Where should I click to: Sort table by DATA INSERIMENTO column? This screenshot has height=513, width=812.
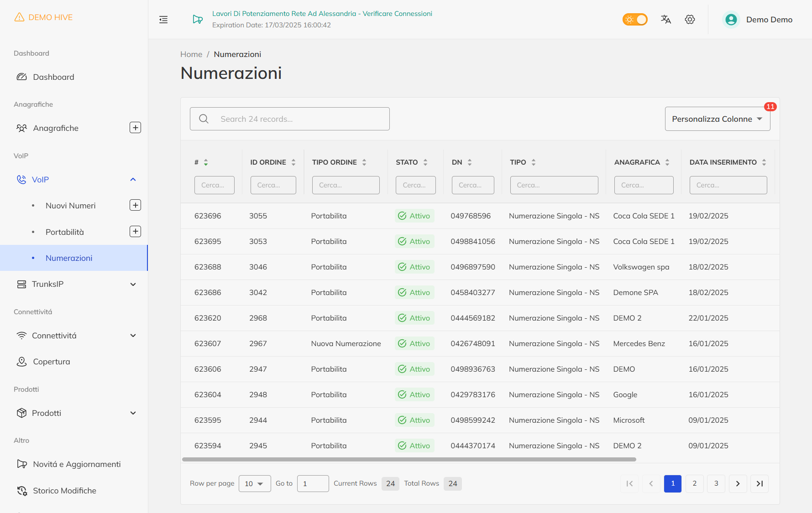[764, 162]
